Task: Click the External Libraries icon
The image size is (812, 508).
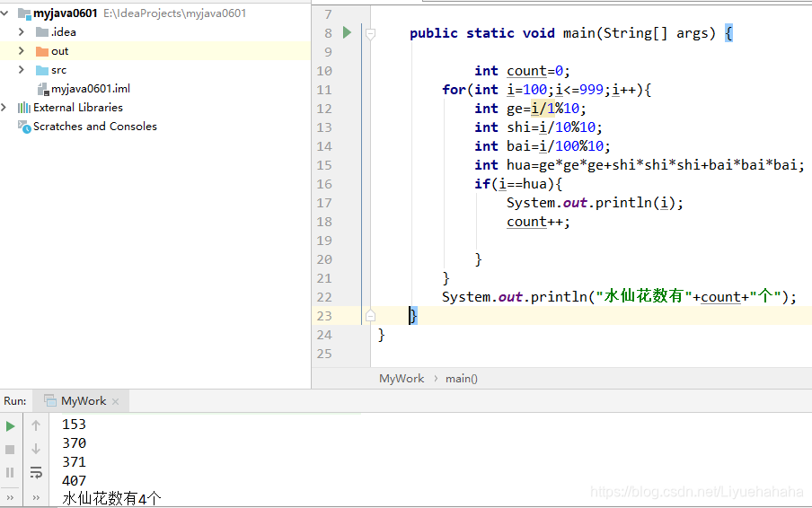Action: 24,108
